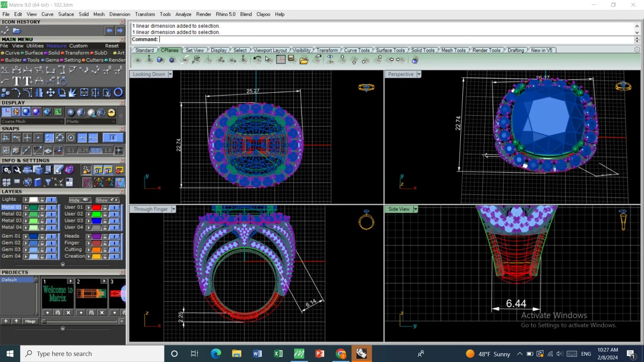Select the Welcome to Matrix project thumbnail
Viewport: 644px width, 362px height.
tap(58, 294)
